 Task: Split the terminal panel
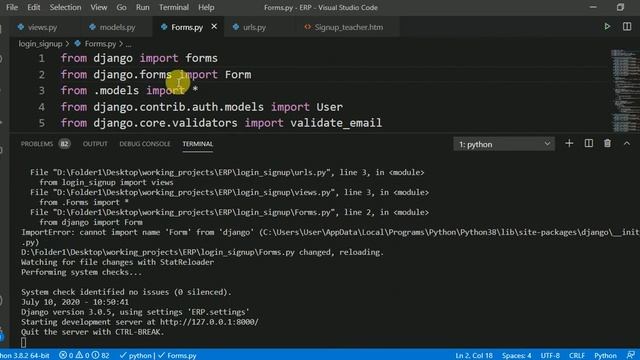589,144
